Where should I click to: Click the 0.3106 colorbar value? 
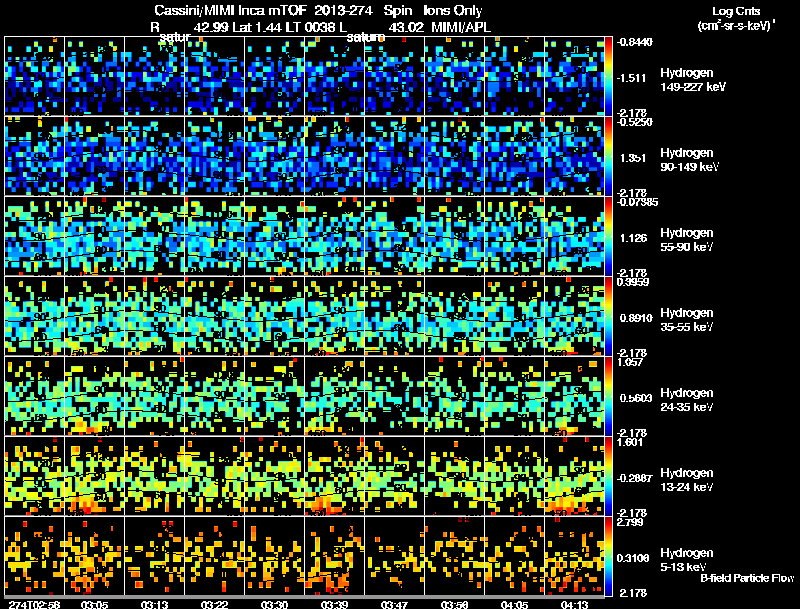pyautogui.click(x=633, y=559)
